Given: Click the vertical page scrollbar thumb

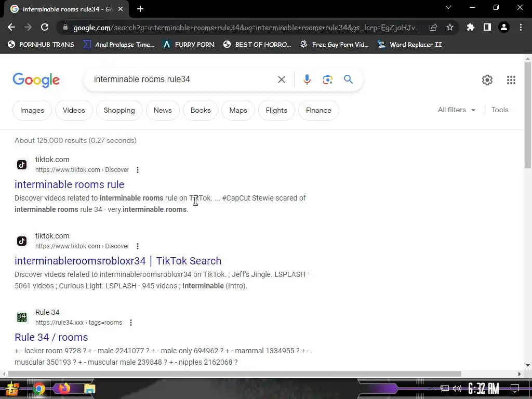Looking at the screenshot, I should pos(528,115).
